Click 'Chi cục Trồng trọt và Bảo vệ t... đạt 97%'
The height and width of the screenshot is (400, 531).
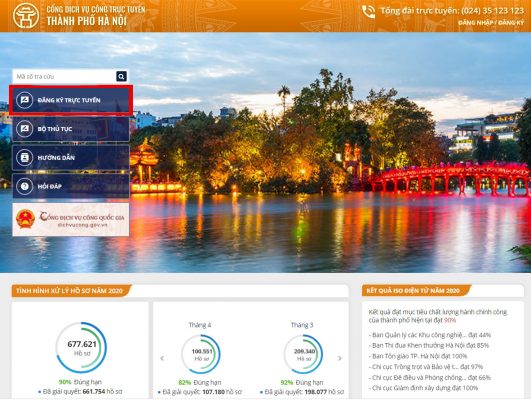point(426,367)
